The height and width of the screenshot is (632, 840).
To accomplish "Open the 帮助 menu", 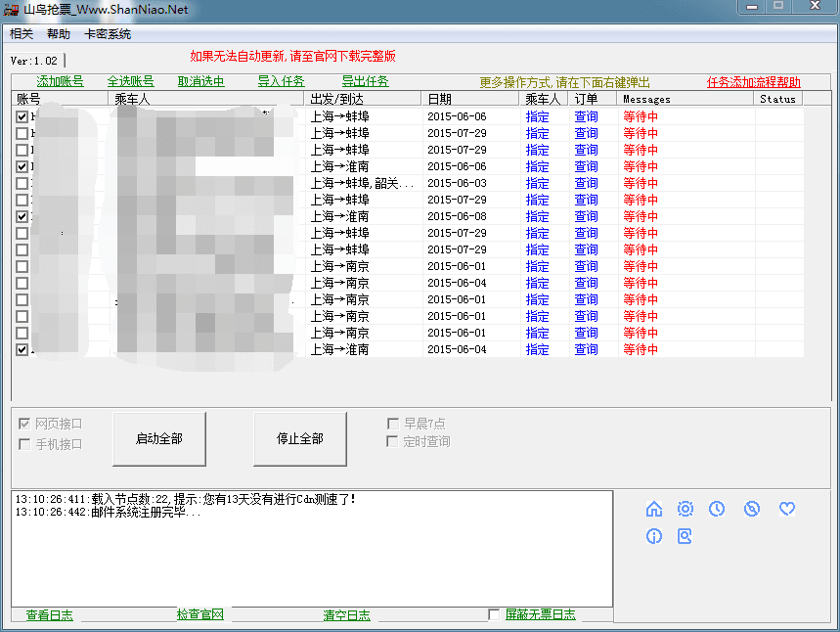I will tap(59, 34).
